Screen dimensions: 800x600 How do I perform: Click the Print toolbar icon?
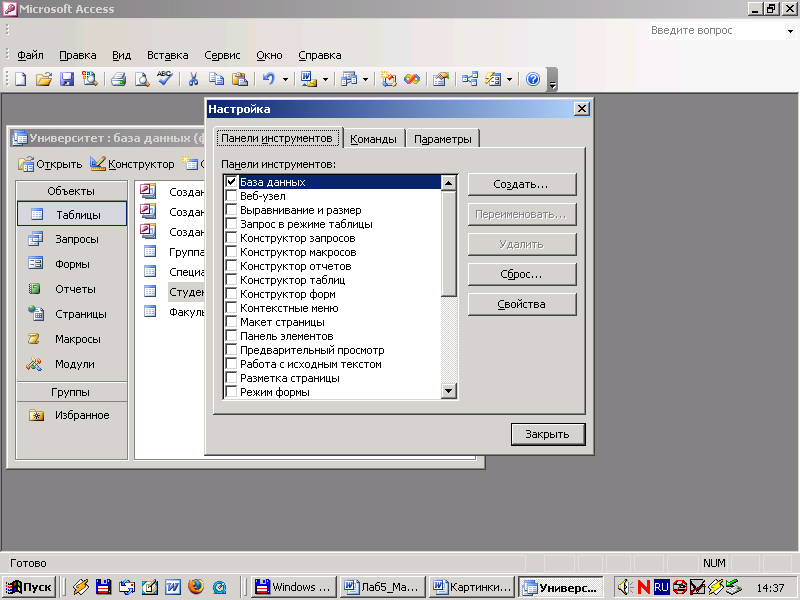(118, 79)
